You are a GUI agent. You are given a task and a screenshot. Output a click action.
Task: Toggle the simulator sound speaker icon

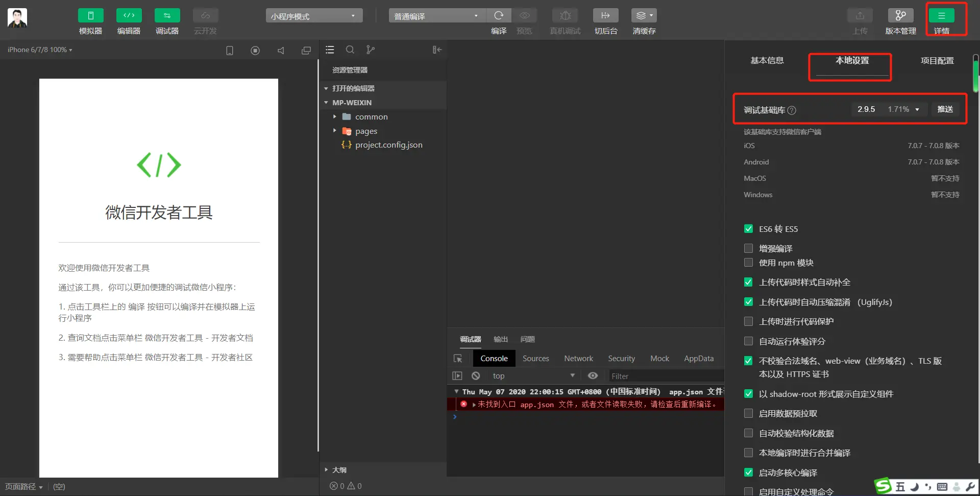281,50
